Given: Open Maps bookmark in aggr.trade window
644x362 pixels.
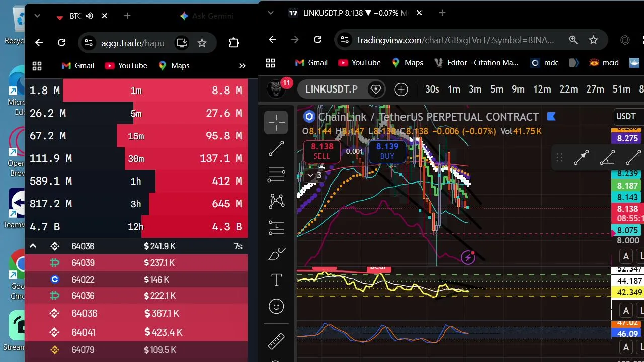Looking at the screenshot, I should tap(174, 66).
